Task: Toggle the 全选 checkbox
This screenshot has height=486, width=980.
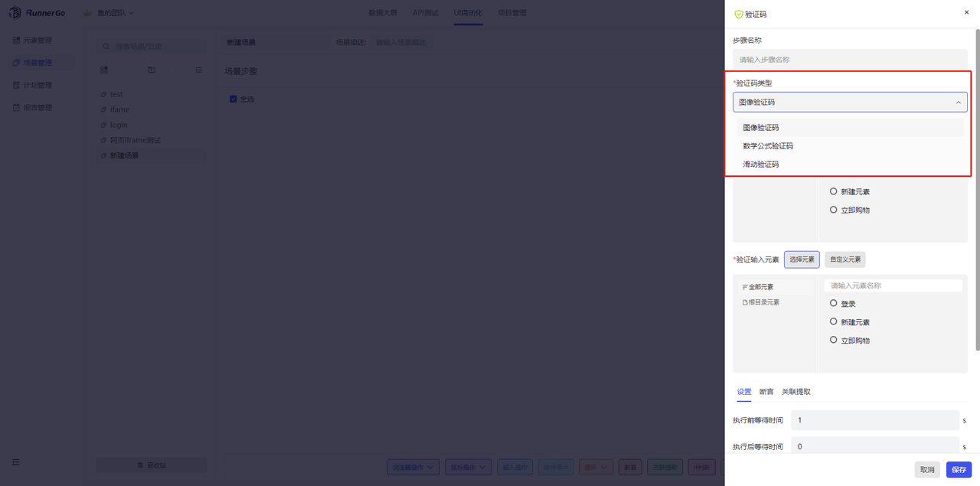Action: click(234, 99)
